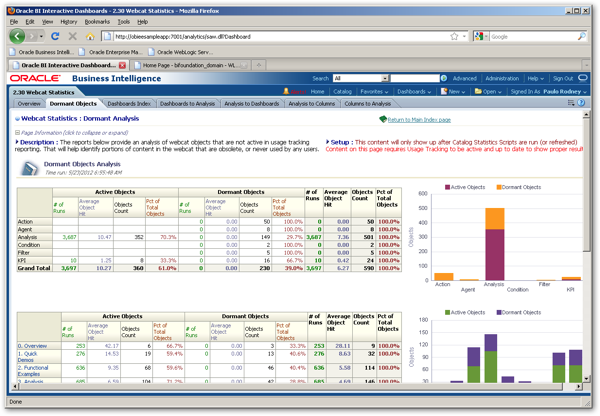Collapse the Webcat Statistics Dormant Analysis section

coord(17,119)
